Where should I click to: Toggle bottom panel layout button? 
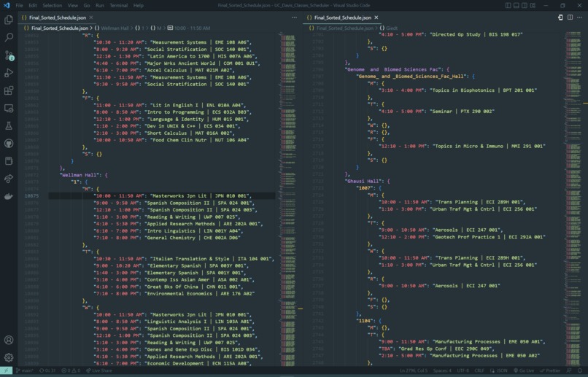coord(517,5)
